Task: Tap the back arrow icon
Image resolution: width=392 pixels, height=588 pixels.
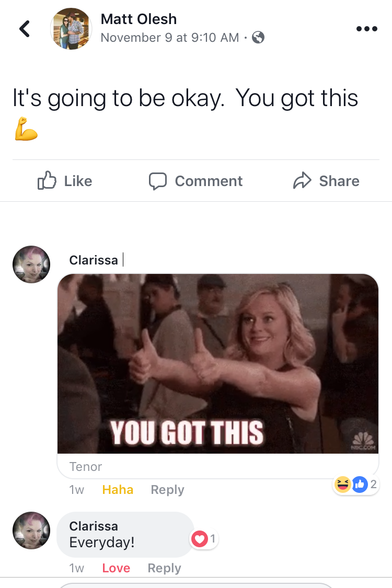Action: point(25,29)
